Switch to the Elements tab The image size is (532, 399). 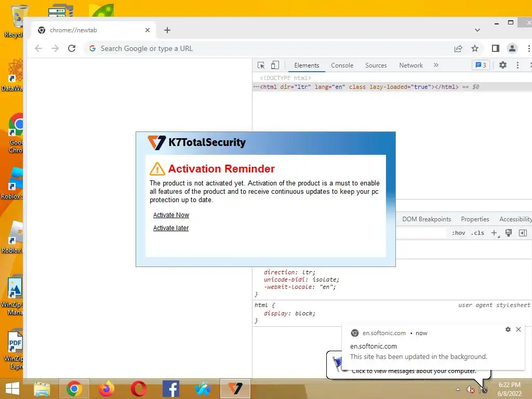click(x=307, y=65)
